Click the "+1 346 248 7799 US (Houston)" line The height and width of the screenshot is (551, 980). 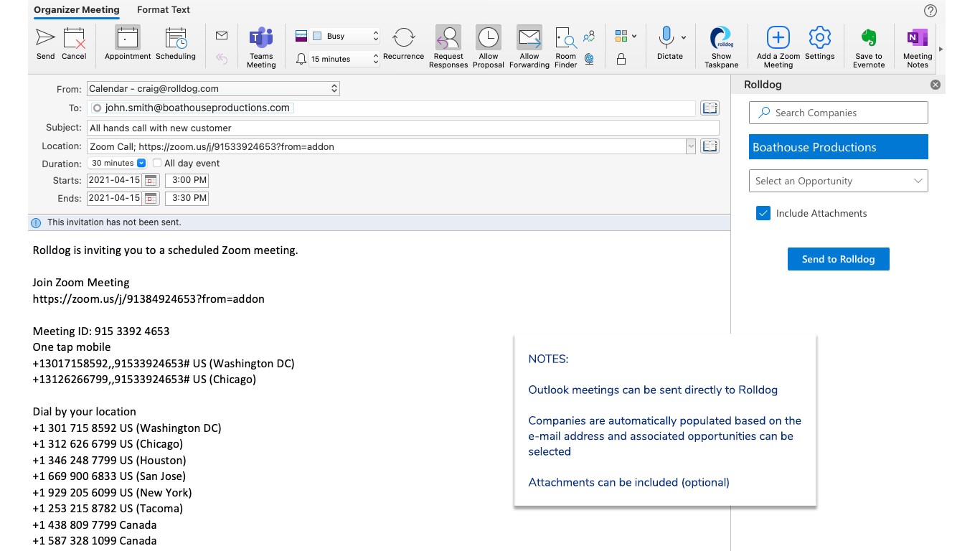(109, 461)
